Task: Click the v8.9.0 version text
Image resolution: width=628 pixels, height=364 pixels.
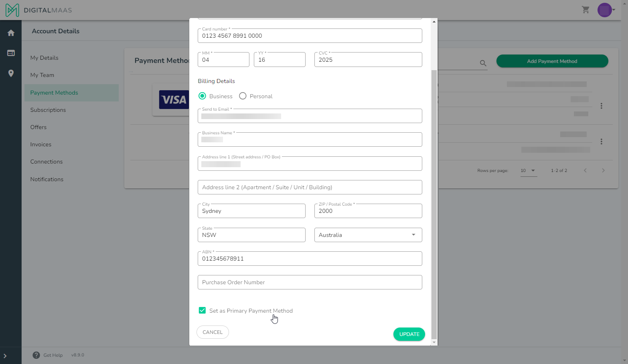Action: coord(78,355)
